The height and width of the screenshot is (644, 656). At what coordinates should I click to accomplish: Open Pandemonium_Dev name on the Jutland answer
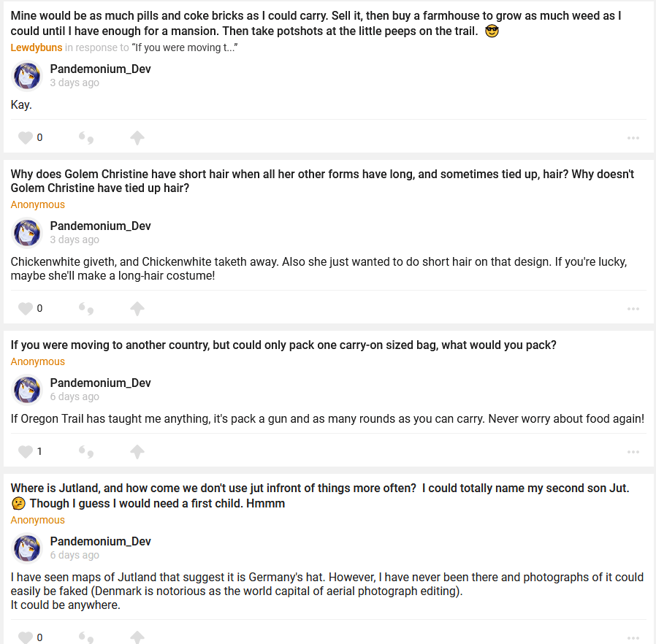pos(100,541)
